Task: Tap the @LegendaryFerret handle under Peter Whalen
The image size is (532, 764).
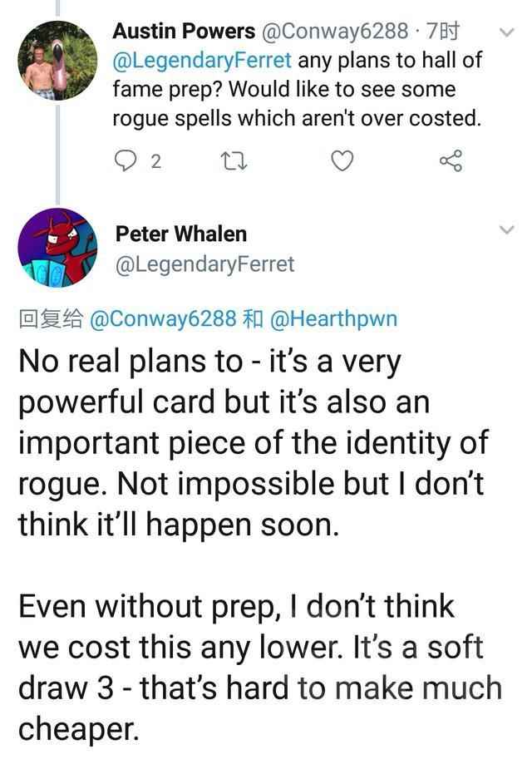Action: (x=204, y=264)
